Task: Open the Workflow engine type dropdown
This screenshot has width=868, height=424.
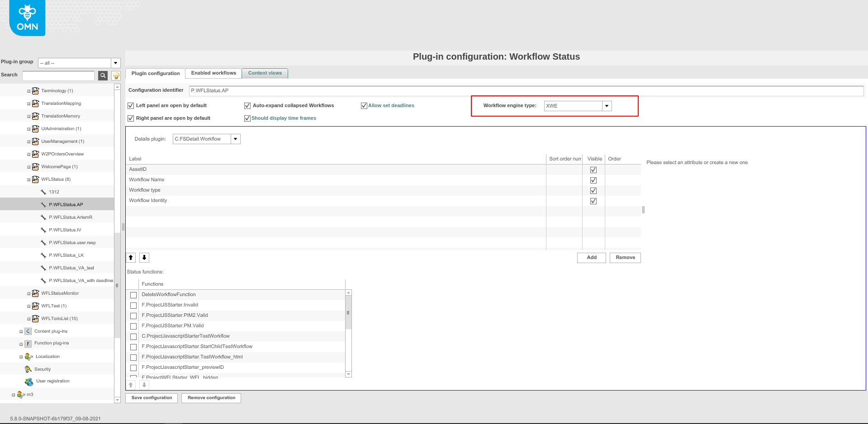Action: pyautogui.click(x=607, y=106)
